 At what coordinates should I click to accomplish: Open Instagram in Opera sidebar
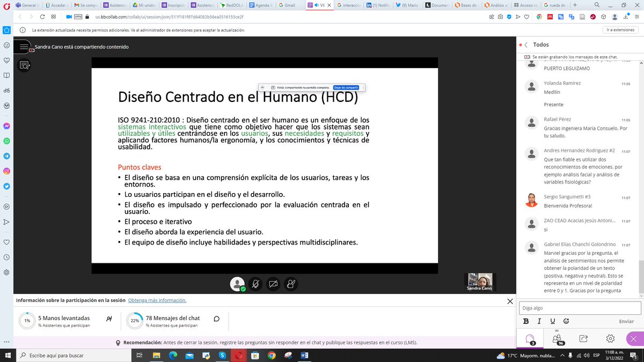click(x=6, y=171)
